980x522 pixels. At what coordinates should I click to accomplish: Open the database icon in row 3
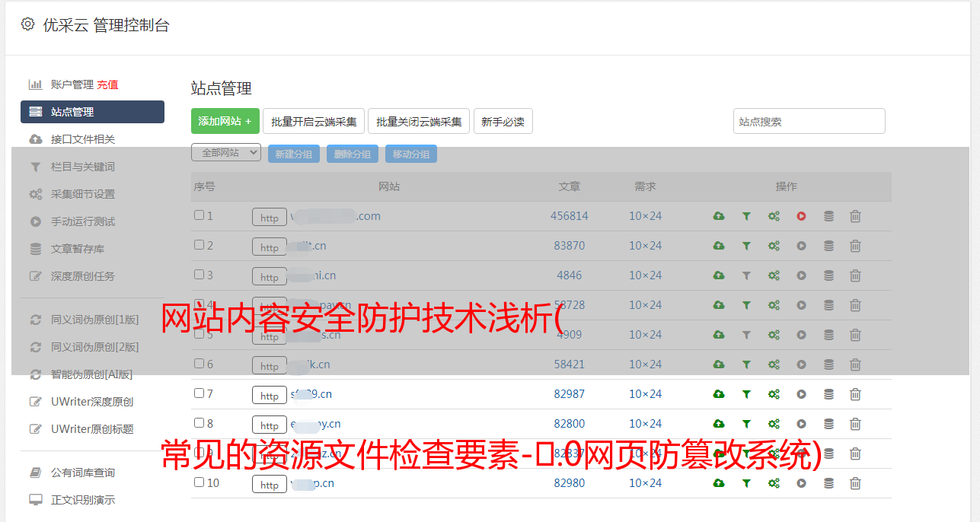pyautogui.click(x=828, y=275)
